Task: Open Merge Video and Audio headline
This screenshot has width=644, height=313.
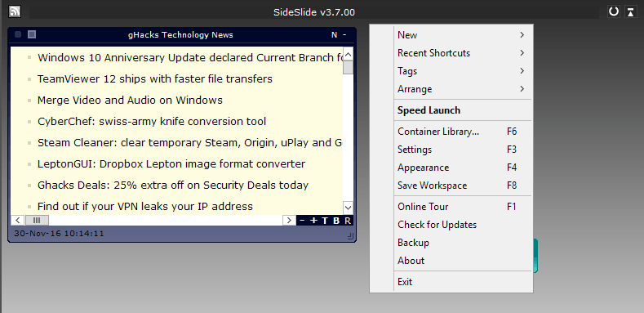Action: click(x=130, y=100)
